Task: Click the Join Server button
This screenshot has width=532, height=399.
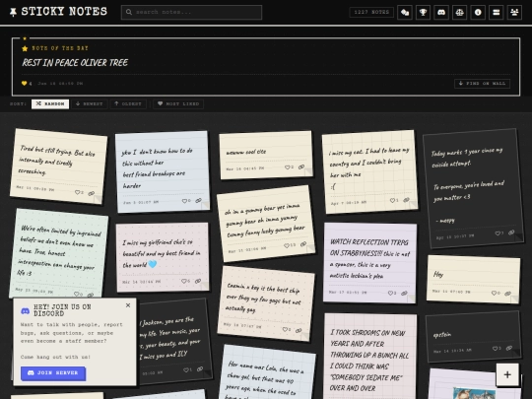Action: 53,372
